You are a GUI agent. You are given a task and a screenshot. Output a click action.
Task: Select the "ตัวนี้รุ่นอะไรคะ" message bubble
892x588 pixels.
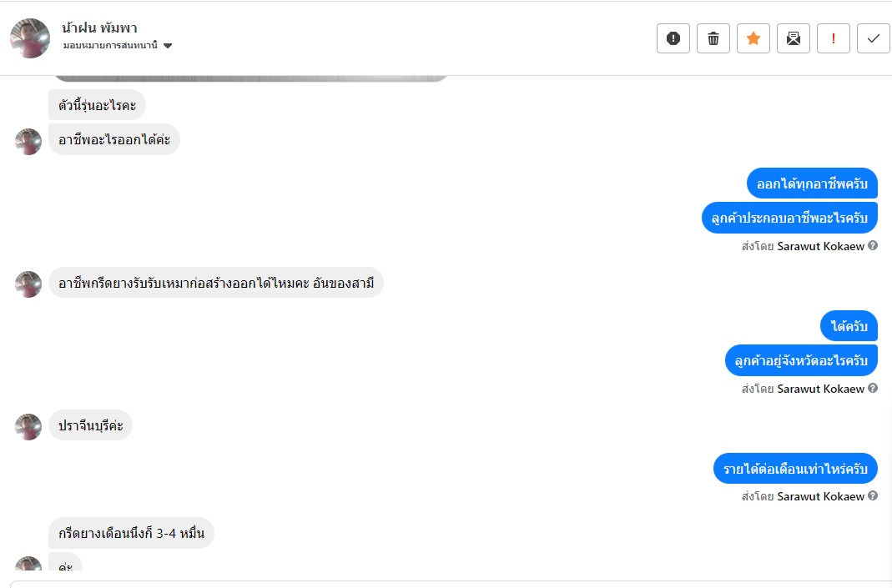click(x=97, y=105)
